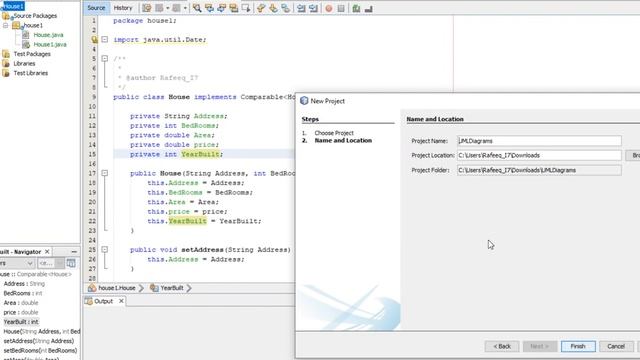This screenshot has width=640, height=360.
Task: Select the House1 project root node
Action: click(13, 6)
